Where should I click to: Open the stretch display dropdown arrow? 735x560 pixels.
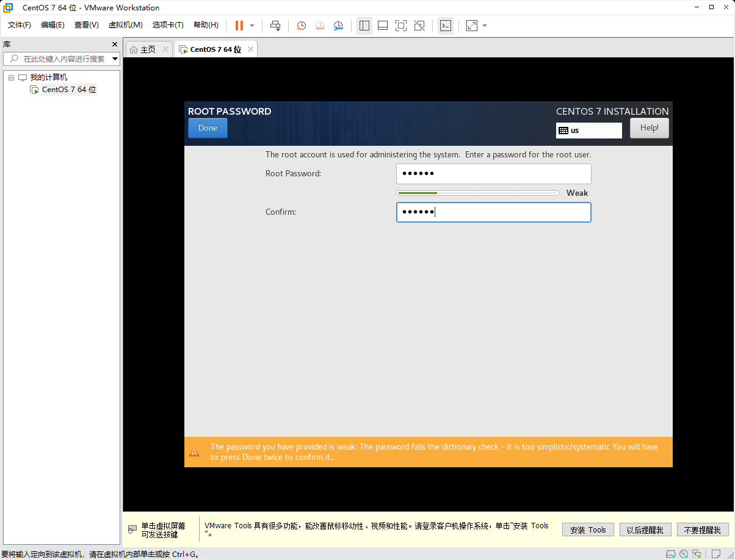click(485, 26)
